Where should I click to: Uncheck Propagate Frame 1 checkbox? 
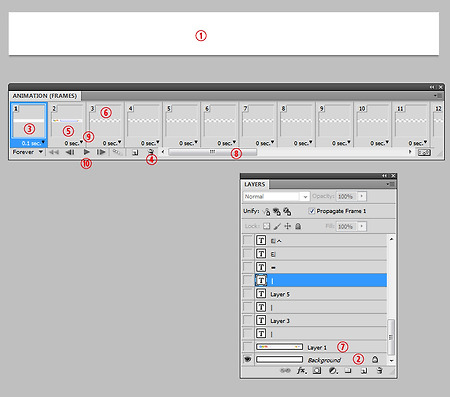(x=312, y=211)
